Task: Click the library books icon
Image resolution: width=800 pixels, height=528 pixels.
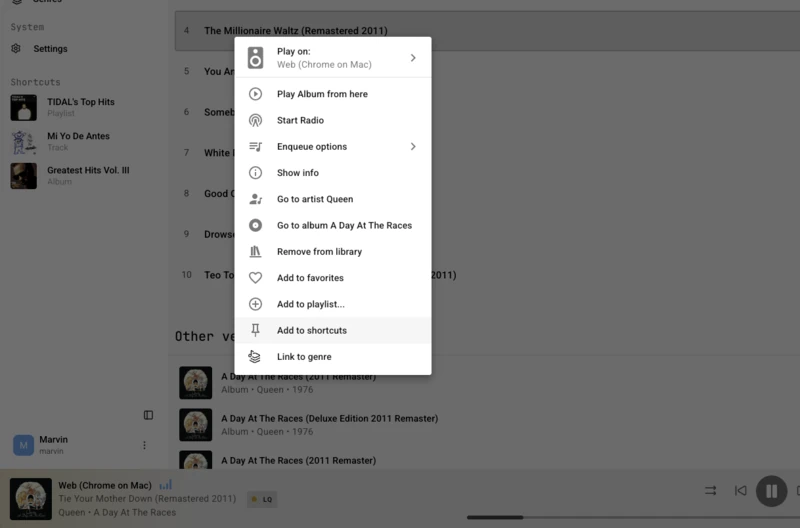Action: coord(255,252)
